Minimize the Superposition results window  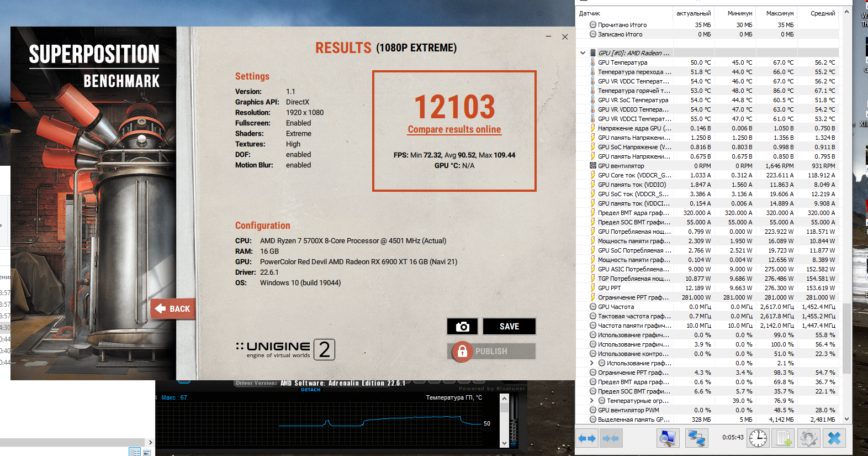click(x=548, y=36)
